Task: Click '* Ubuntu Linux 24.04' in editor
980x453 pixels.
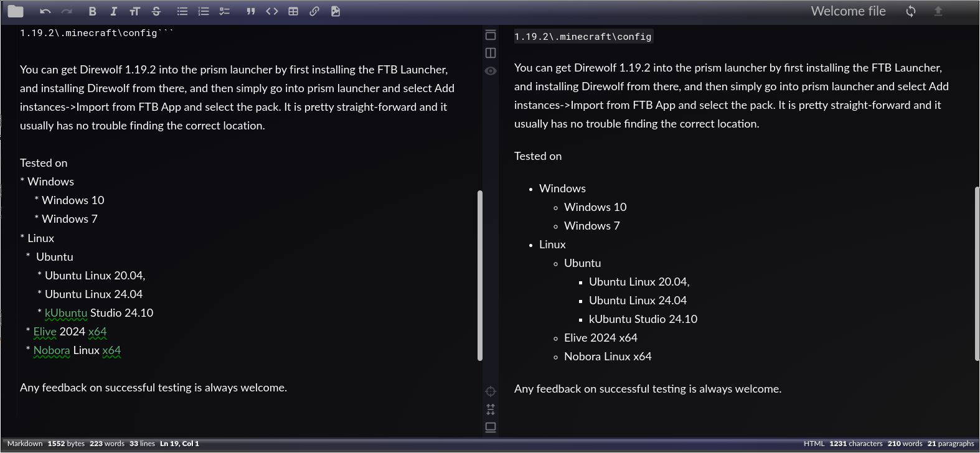Action: point(90,294)
